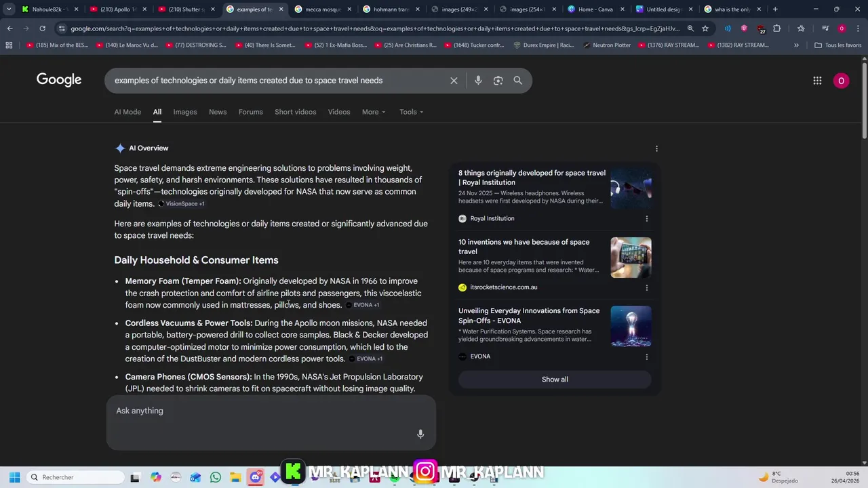Open the Chrome extensions puzzle icon
The image size is (868, 488).
[x=777, y=28]
